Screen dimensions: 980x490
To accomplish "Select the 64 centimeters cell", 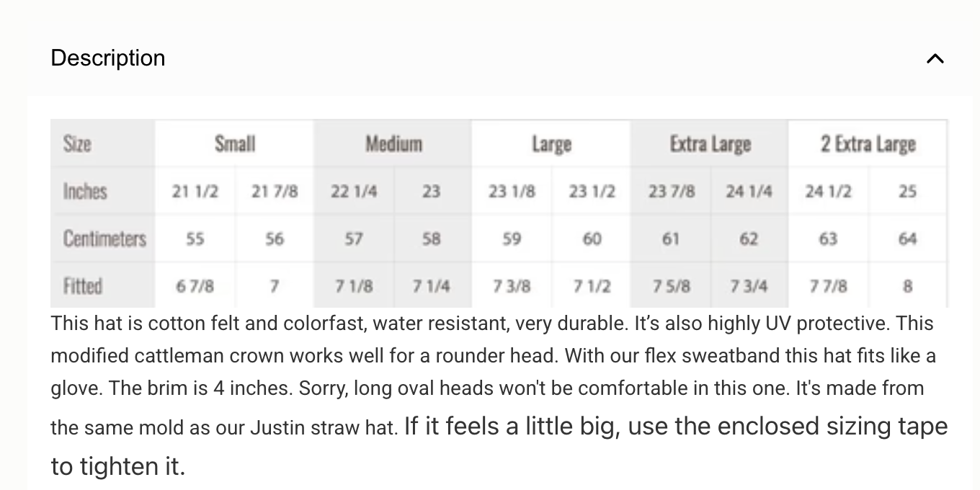I will click(x=907, y=239).
